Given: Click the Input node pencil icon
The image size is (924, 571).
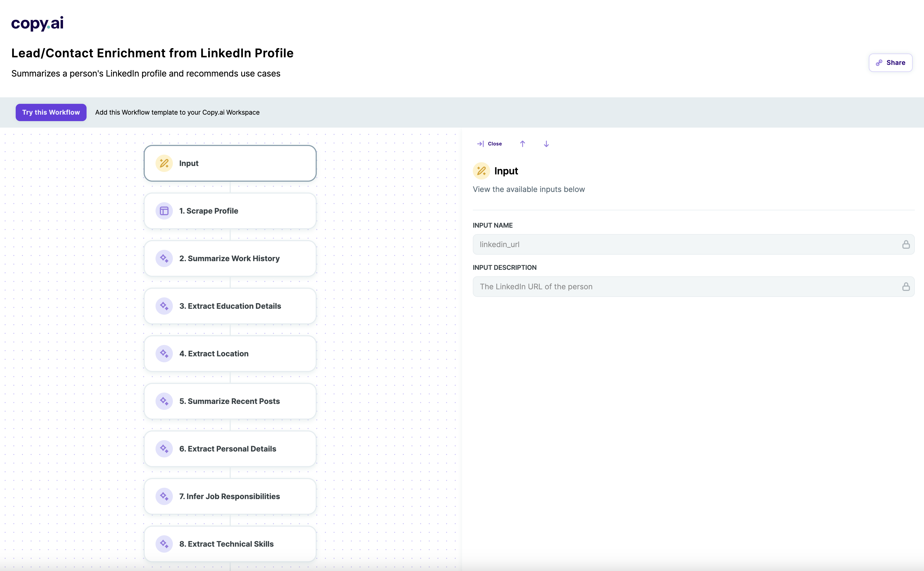Looking at the screenshot, I should point(164,163).
